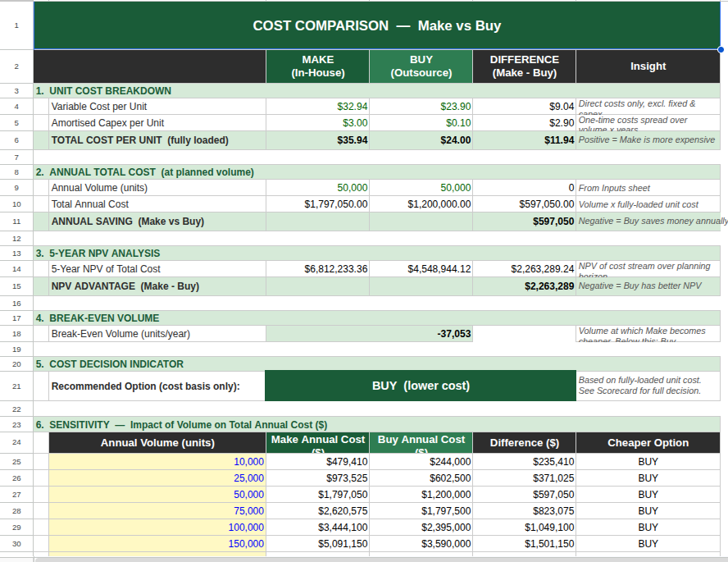This screenshot has width=728, height=562.
Task: Click the $1,797,050.00 make annual cost cell
Action: point(317,204)
